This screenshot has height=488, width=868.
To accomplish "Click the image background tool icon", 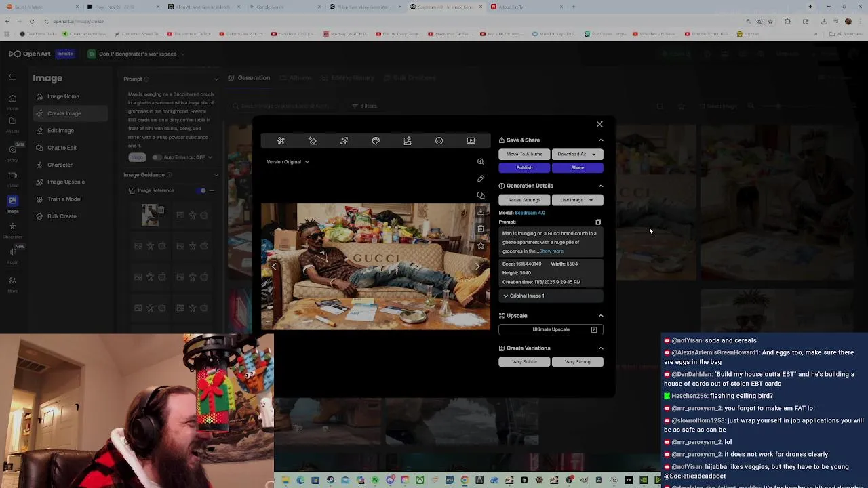I will [408, 140].
